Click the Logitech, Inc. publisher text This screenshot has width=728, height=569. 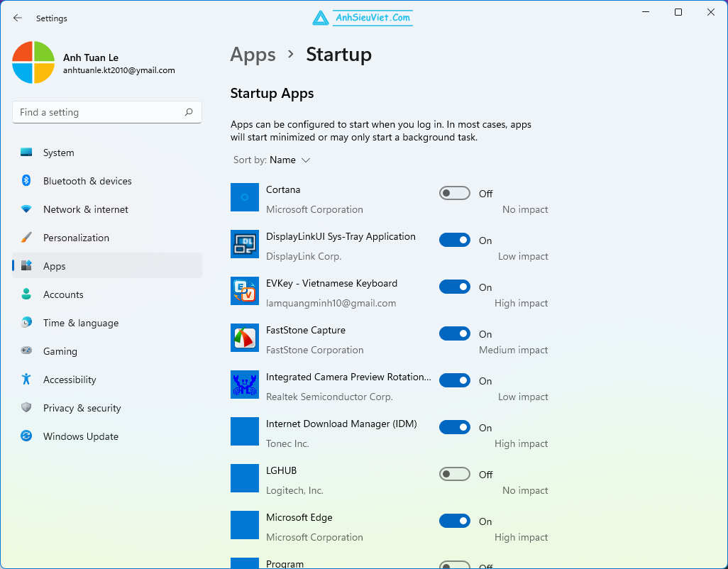click(x=294, y=490)
